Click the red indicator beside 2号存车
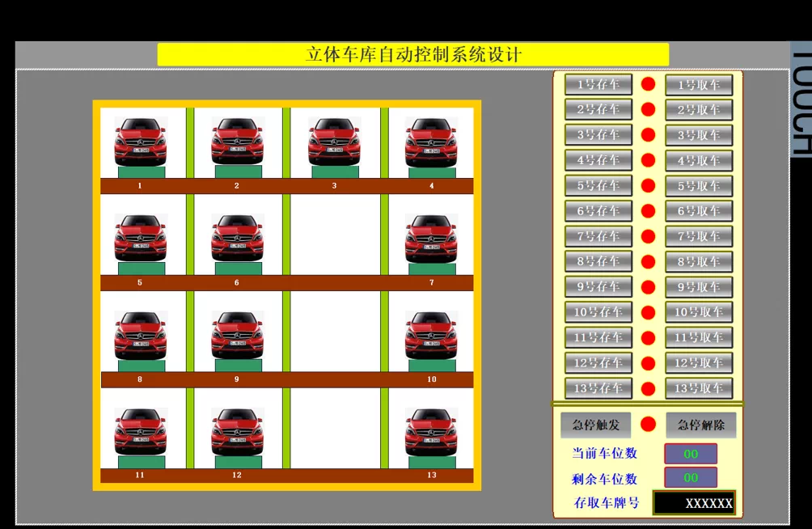 coord(649,109)
